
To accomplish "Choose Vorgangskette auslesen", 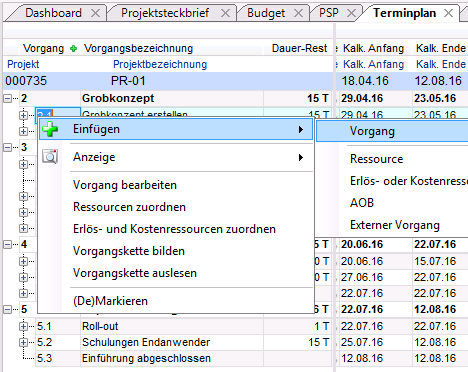I will click(135, 273).
